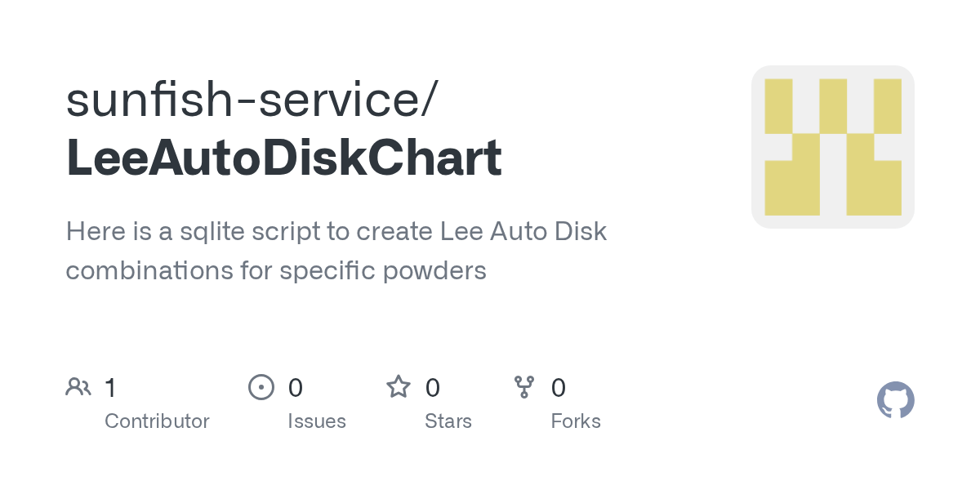Click the GitHub Octocat logo
Screen dimensions: 980x490
click(896, 400)
